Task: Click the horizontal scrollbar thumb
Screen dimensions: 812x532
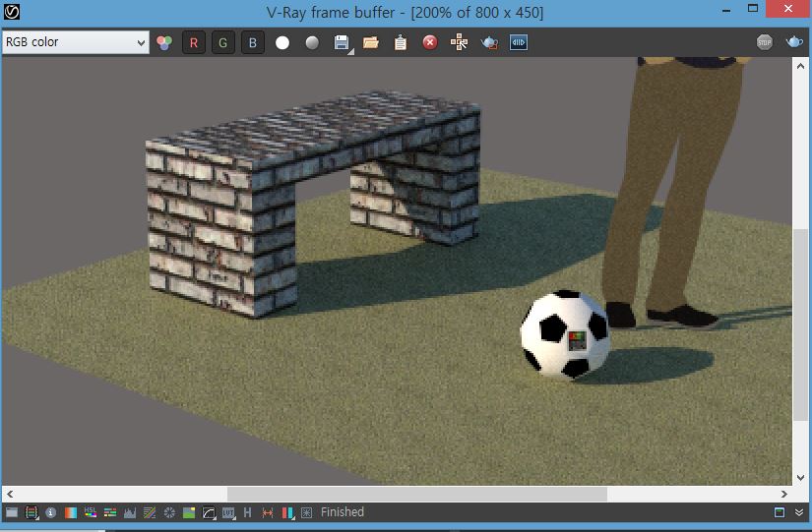Action: pyautogui.click(x=417, y=495)
